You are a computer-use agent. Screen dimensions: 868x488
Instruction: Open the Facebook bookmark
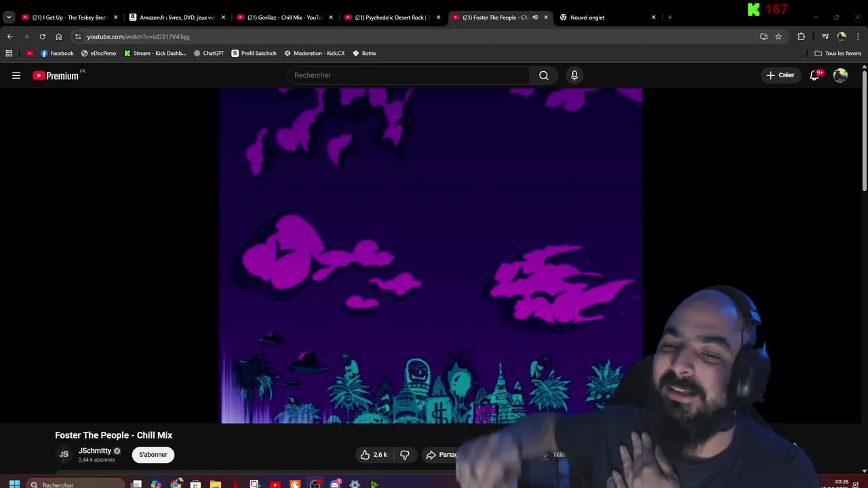57,53
